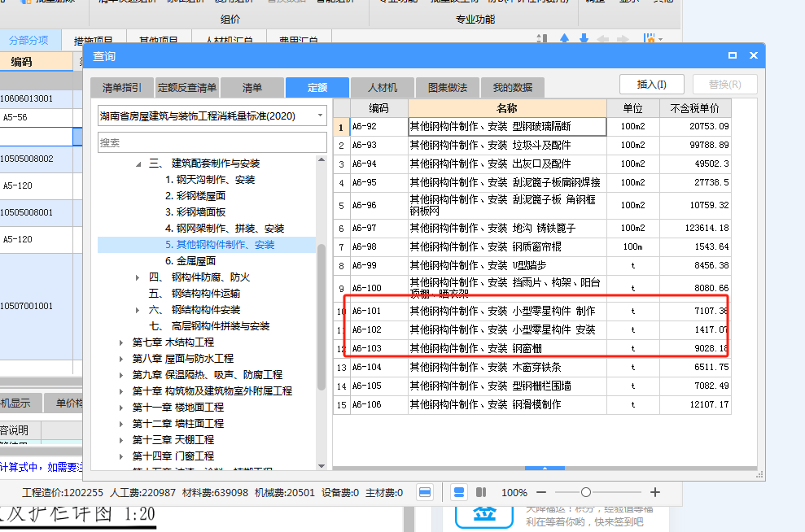Expand 第九章 保温隔热、吸声、防腐工程
This screenshot has width=805, height=532.
120,376
